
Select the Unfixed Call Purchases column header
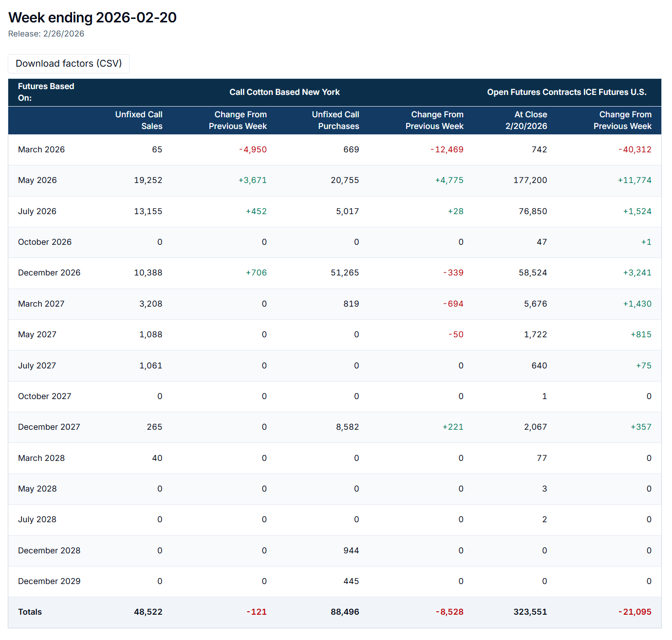tap(335, 120)
